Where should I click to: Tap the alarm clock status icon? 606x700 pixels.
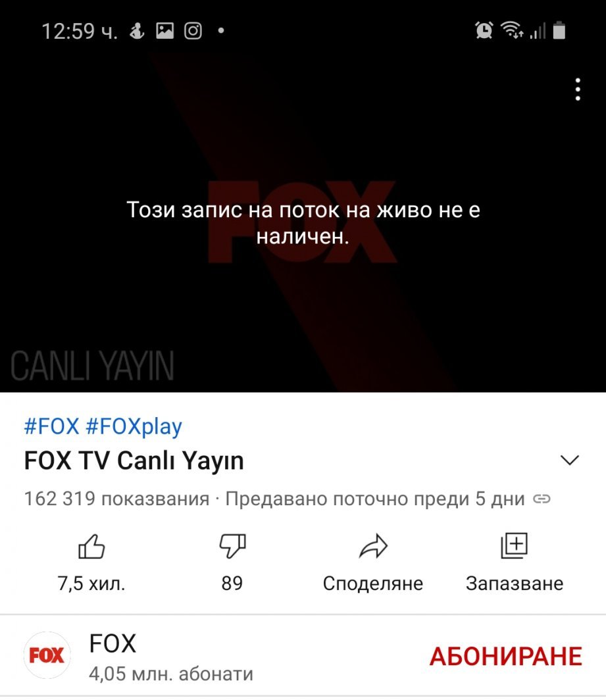pos(484,31)
